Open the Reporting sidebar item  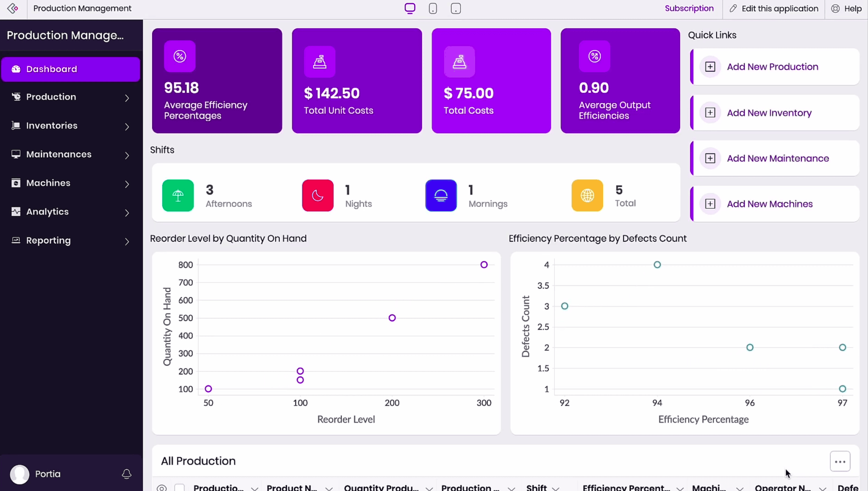48,241
